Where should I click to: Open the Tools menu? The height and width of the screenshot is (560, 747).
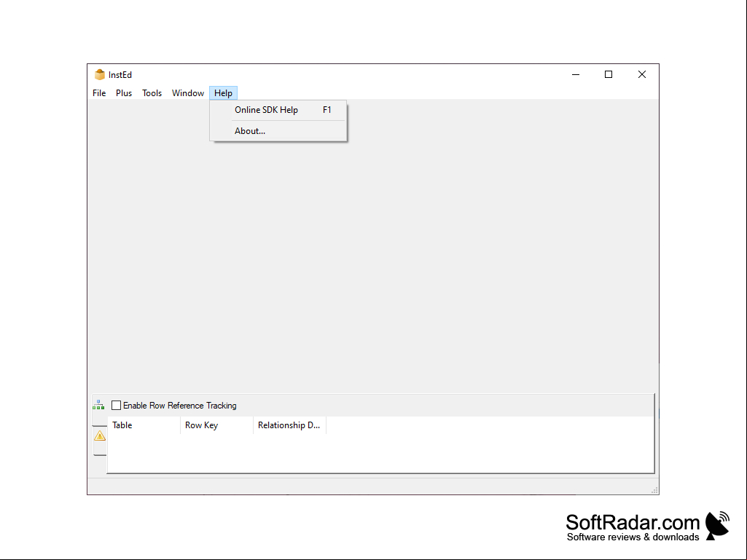pos(152,93)
